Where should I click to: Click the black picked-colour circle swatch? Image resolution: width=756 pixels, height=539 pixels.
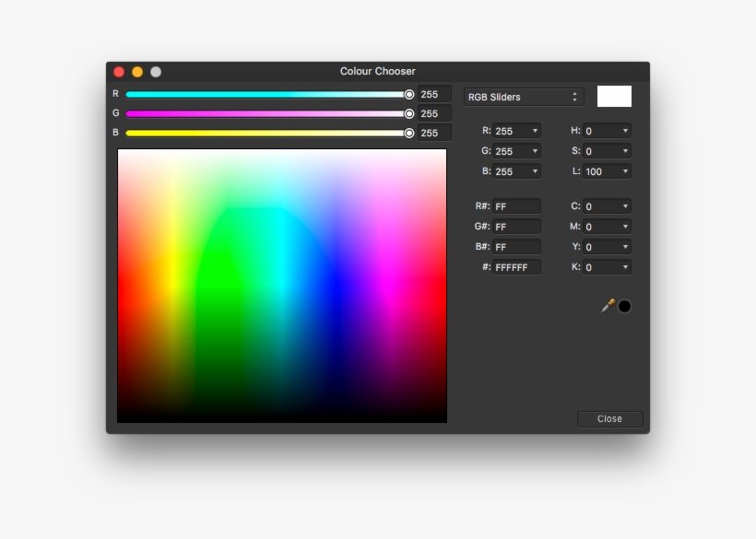click(624, 307)
